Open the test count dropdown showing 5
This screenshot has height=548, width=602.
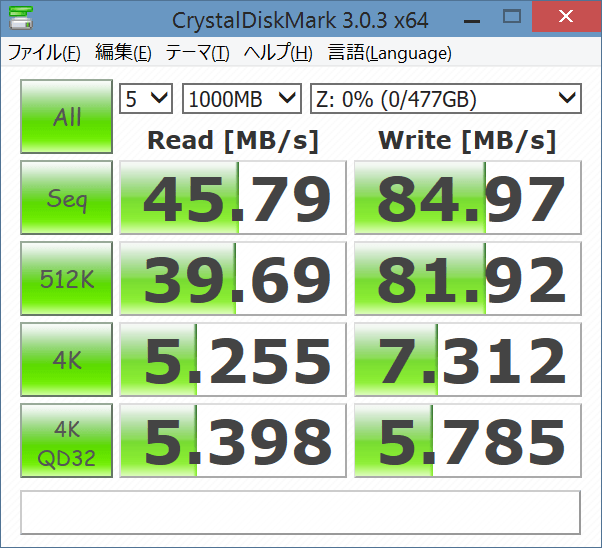click(146, 98)
